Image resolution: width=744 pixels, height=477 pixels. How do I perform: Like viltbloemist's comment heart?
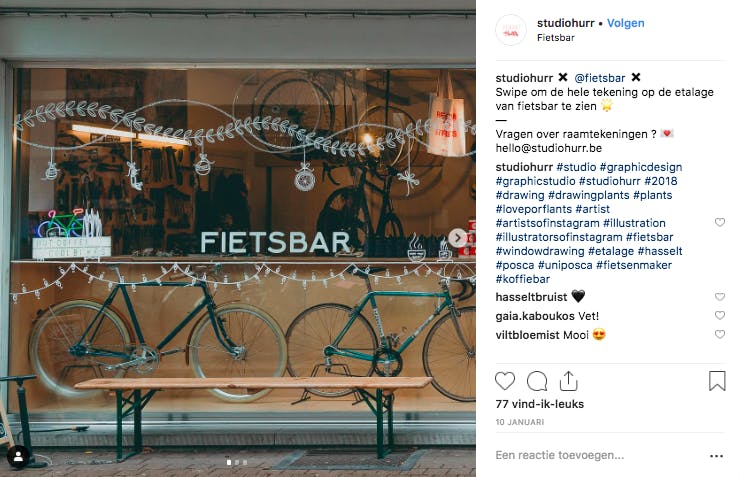pyautogui.click(x=720, y=335)
